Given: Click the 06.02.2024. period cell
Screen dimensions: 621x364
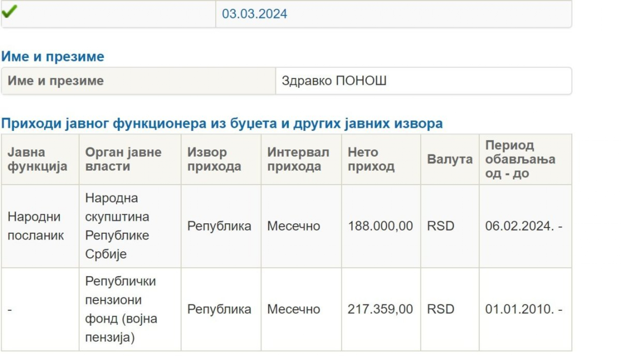Looking at the screenshot, I should (523, 226).
